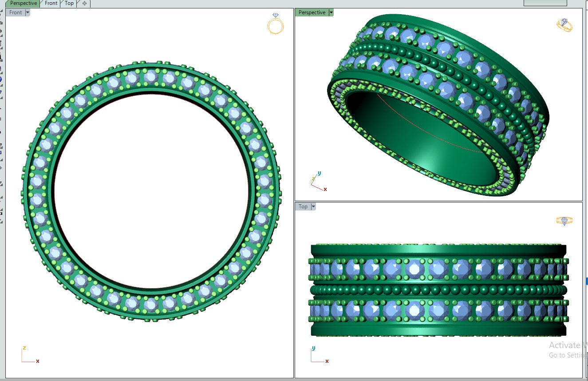Click the ring icon in Top viewport
This screenshot has width=588, height=381.
click(x=564, y=220)
